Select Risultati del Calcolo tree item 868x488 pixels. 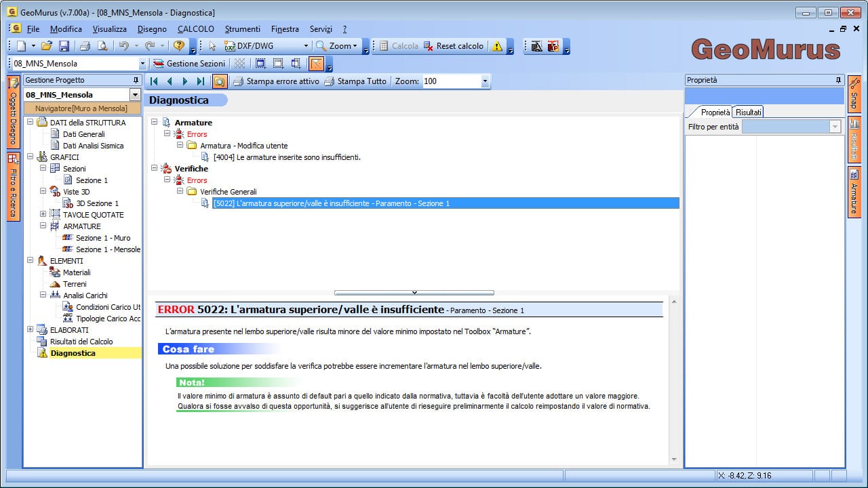[81, 342]
